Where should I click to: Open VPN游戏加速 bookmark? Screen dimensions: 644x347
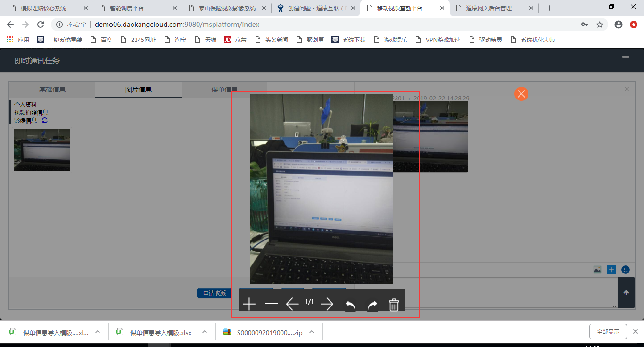tap(437, 40)
